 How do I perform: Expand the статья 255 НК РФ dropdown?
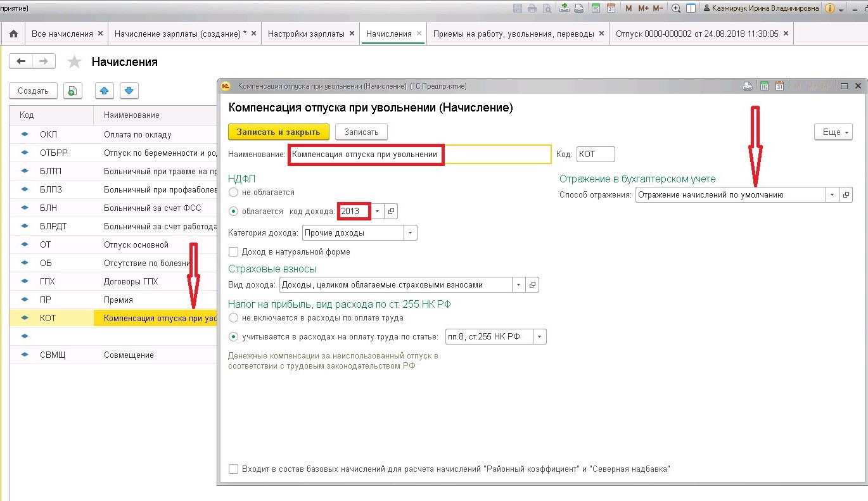pyautogui.click(x=540, y=336)
